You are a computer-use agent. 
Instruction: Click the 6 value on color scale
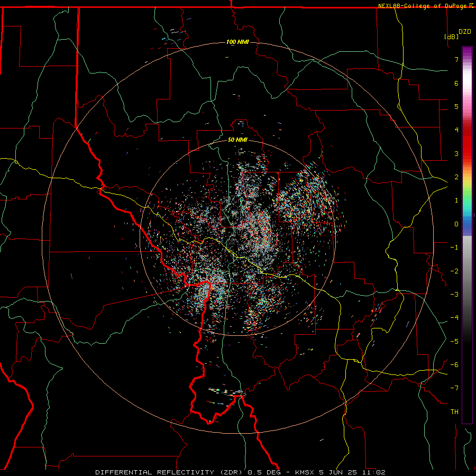(456, 83)
